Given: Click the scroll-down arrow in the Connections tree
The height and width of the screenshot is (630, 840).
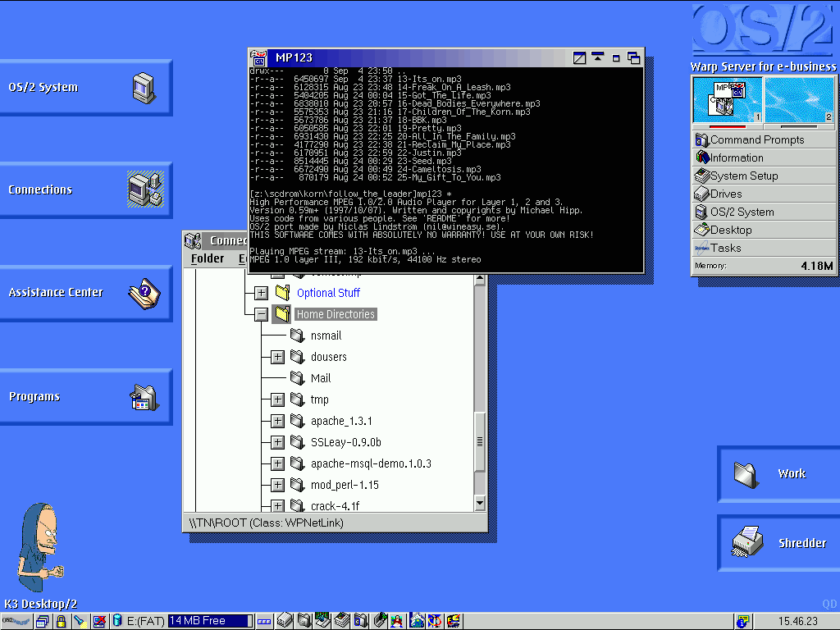Looking at the screenshot, I should [x=480, y=503].
